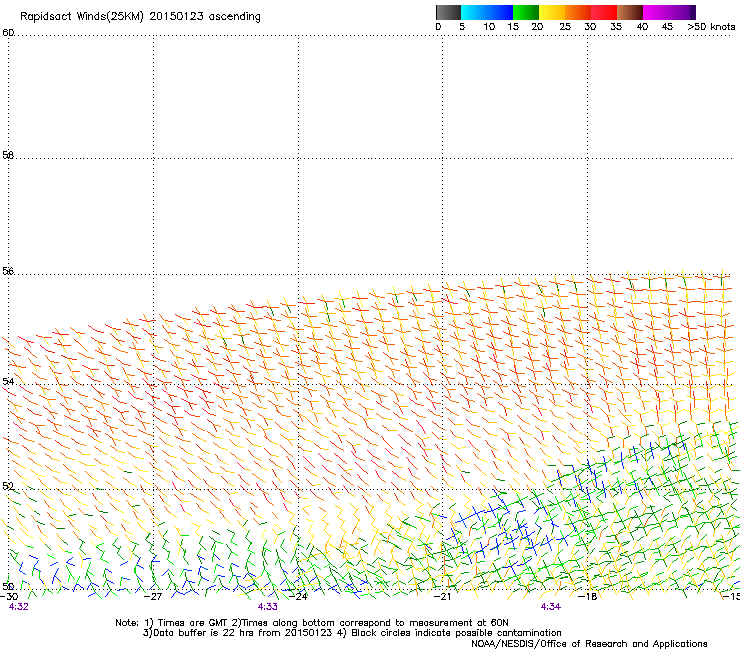Click the purple time label '4:34'
The width and height of the screenshot is (740, 650).
pyautogui.click(x=551, y=607)
